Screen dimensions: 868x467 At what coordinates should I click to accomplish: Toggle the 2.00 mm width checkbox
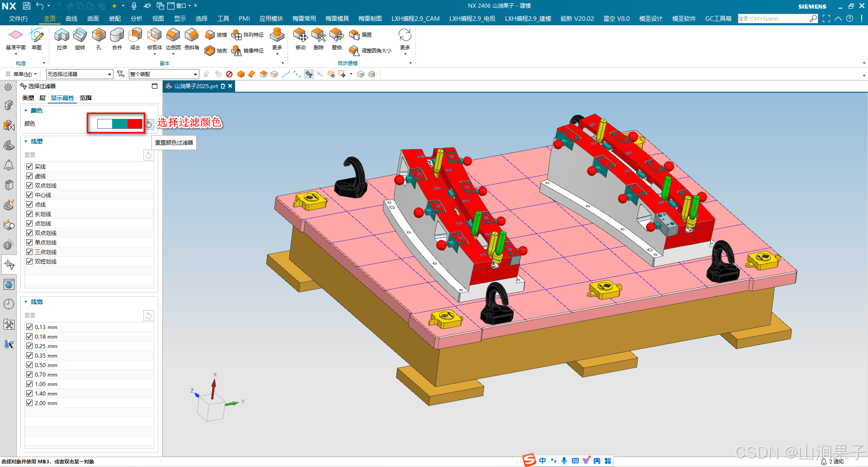(x=29, y=403)
